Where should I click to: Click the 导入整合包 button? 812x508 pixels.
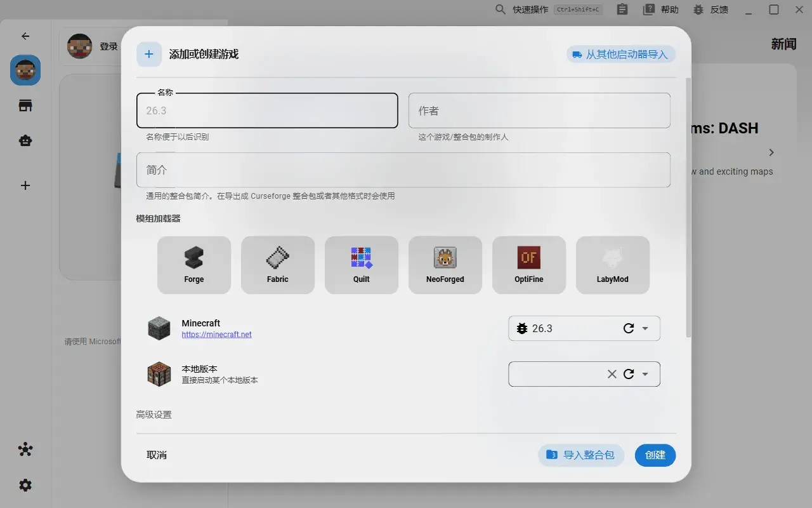(x=581, y=455)
